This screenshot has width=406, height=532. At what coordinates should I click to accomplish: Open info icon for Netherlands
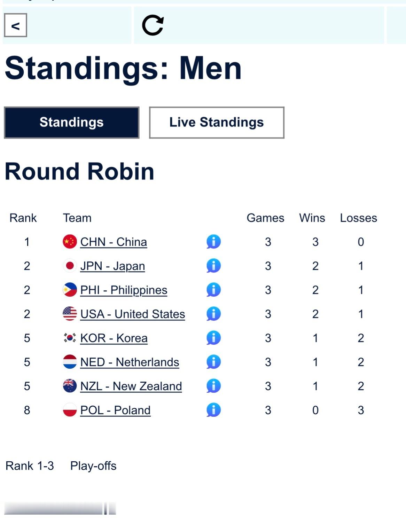point(213,362)
